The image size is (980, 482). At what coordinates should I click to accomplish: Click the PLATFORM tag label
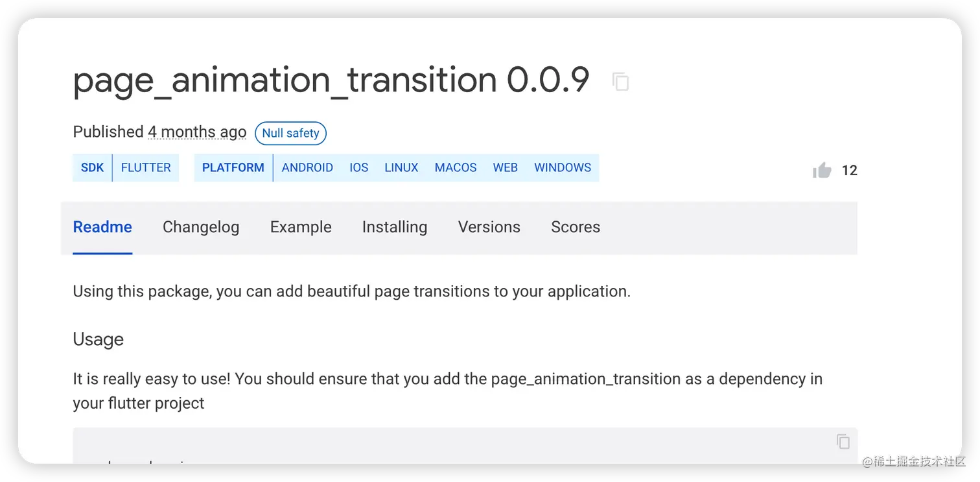point(233,167)
